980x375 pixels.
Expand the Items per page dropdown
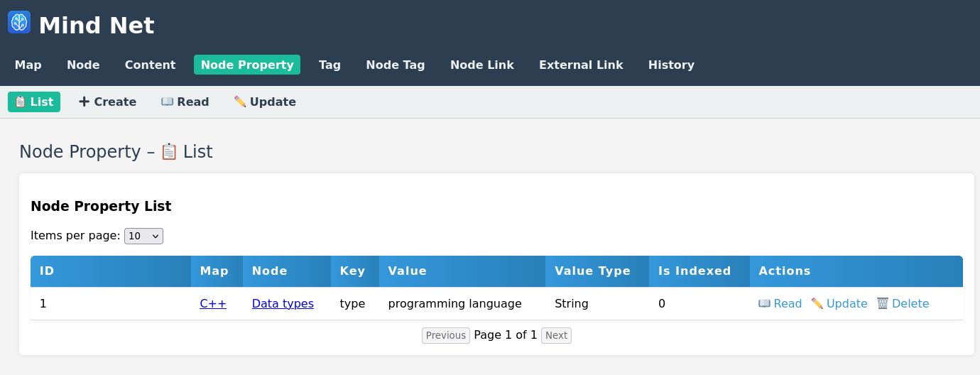tap(143, 236)
